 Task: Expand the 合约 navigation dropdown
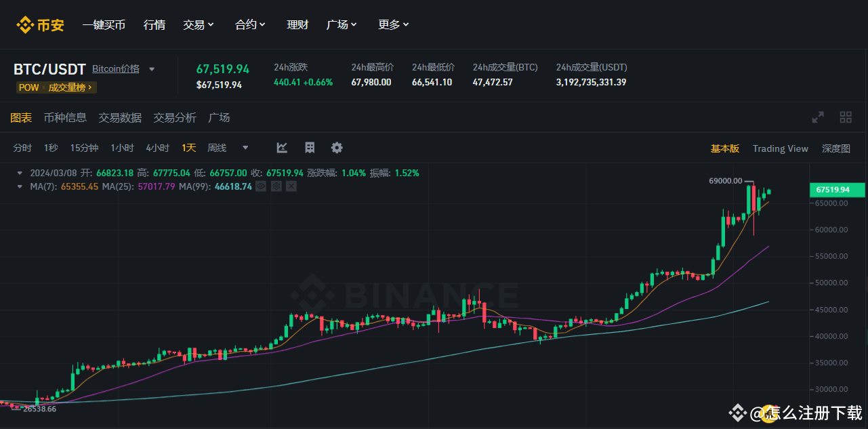point(249,24)
